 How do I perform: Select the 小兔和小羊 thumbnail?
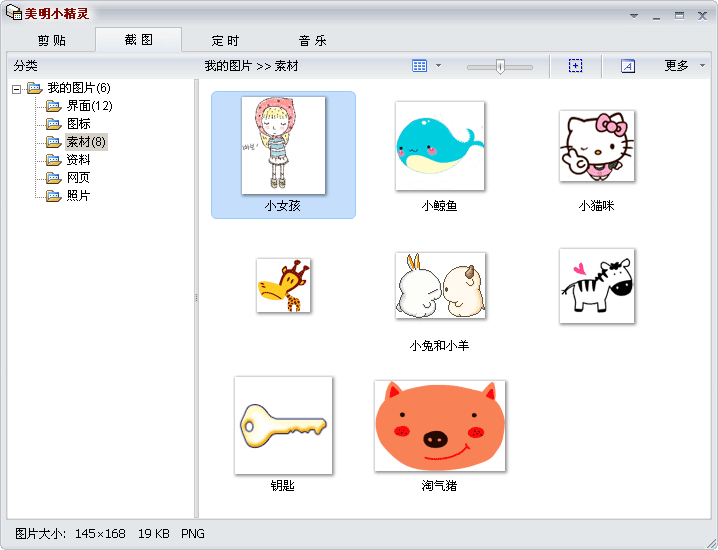440,285
